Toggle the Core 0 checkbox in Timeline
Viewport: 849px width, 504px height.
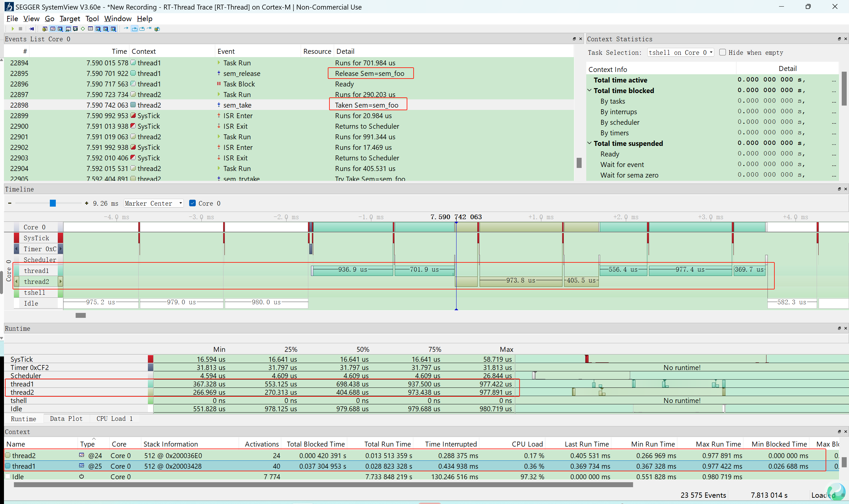click(192, 203)
